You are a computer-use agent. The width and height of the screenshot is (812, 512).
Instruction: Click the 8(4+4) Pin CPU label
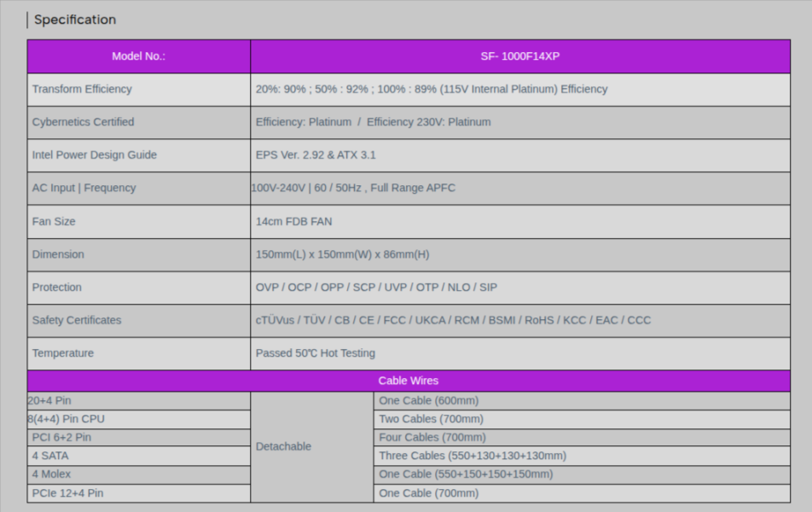coord(67,419)
